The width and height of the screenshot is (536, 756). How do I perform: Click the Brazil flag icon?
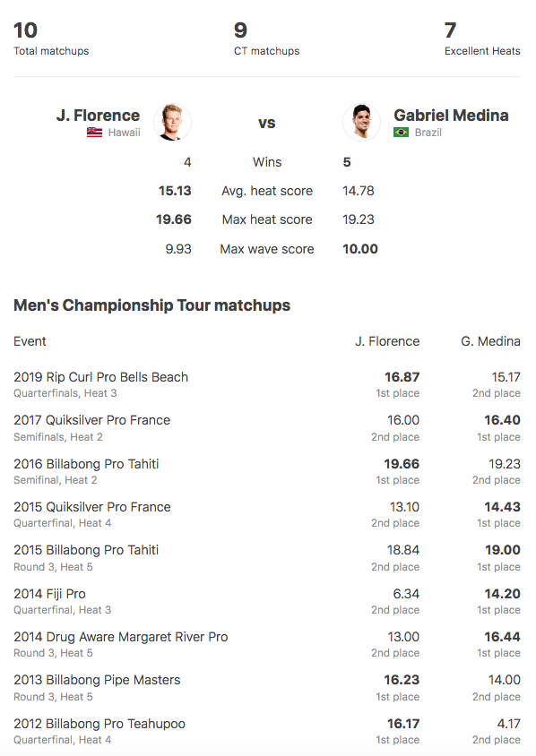click(401, 133)
